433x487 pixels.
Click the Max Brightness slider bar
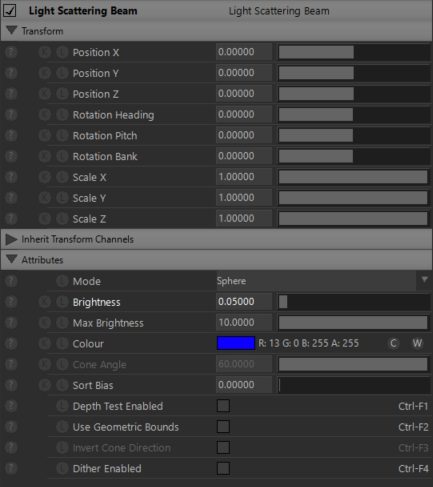353,323
